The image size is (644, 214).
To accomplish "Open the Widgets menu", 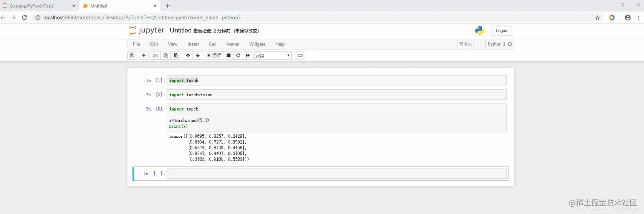I will tap(257, 44).
